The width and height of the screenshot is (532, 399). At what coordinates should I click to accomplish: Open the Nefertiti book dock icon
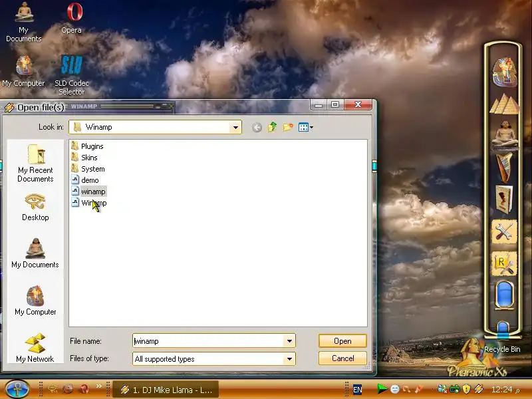504,199
